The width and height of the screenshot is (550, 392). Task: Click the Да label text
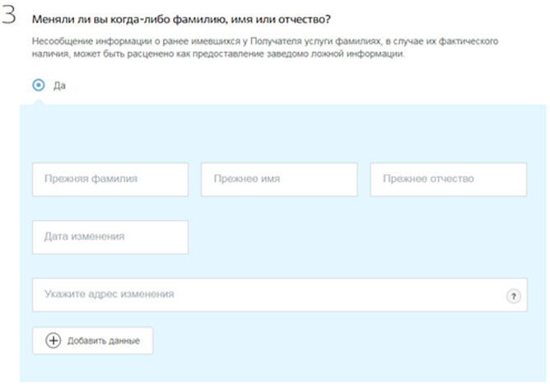click(x=59, y=86)
